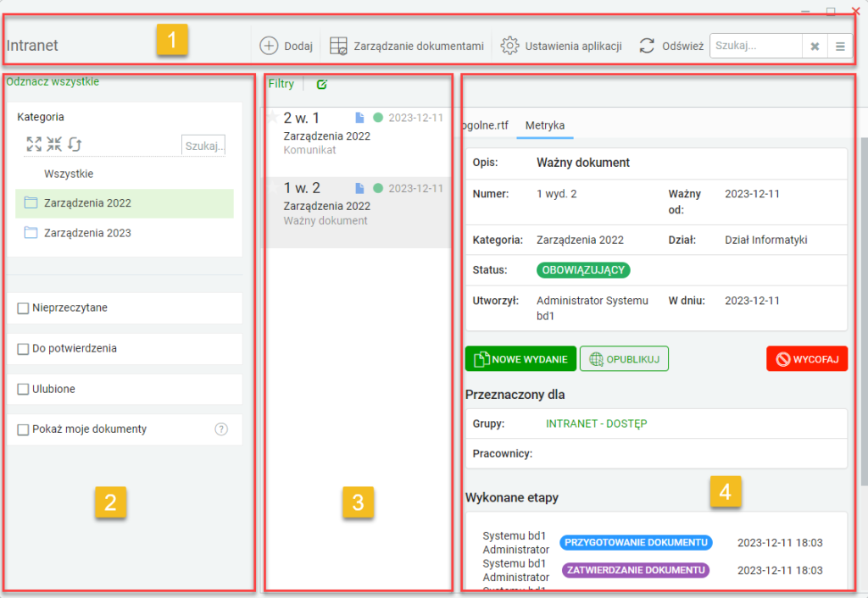
Task: Star the 2 w. 1 document
Action: pos(272,117)
